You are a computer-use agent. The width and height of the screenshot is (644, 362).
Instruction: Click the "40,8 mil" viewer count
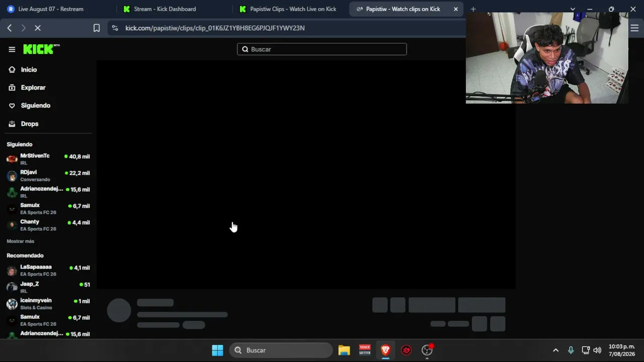click(79, 157)
